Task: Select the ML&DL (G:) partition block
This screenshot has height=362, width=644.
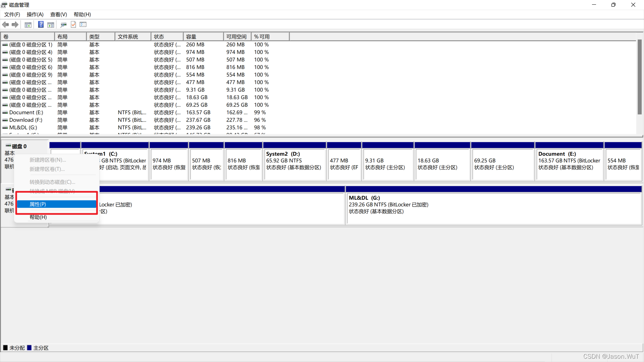Action: (x=494, y=205)
